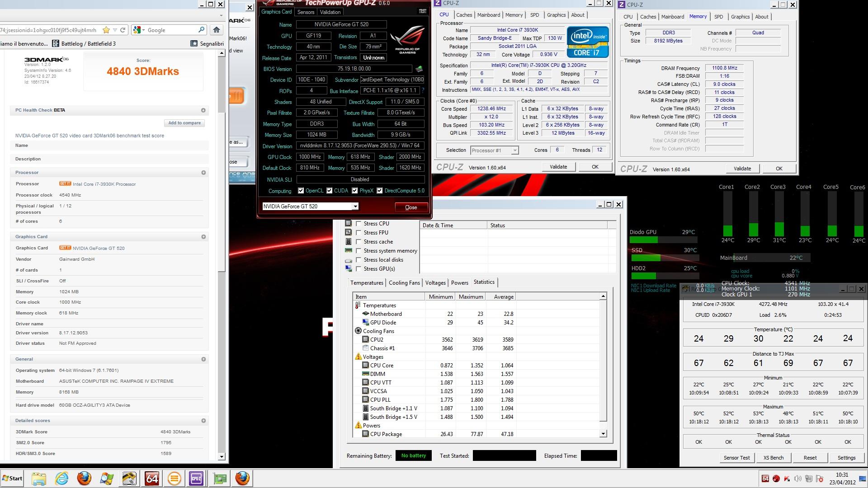Click the purple CPU-Z taskbar button
This screenshot has width=868, height=488.
(x=196, y=479)
